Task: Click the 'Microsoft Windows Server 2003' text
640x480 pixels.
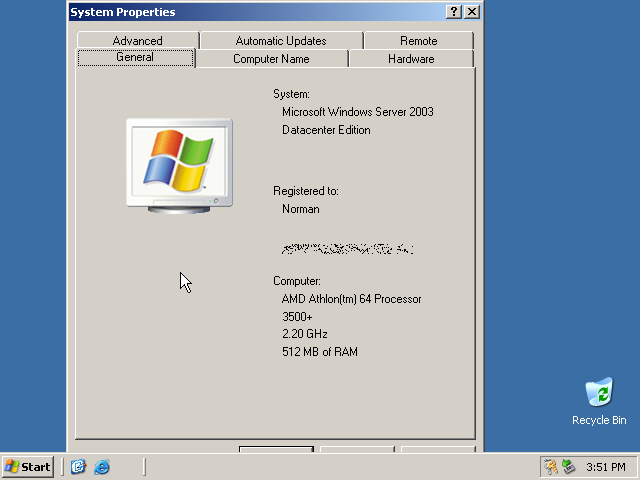Action: coord(358,112)
